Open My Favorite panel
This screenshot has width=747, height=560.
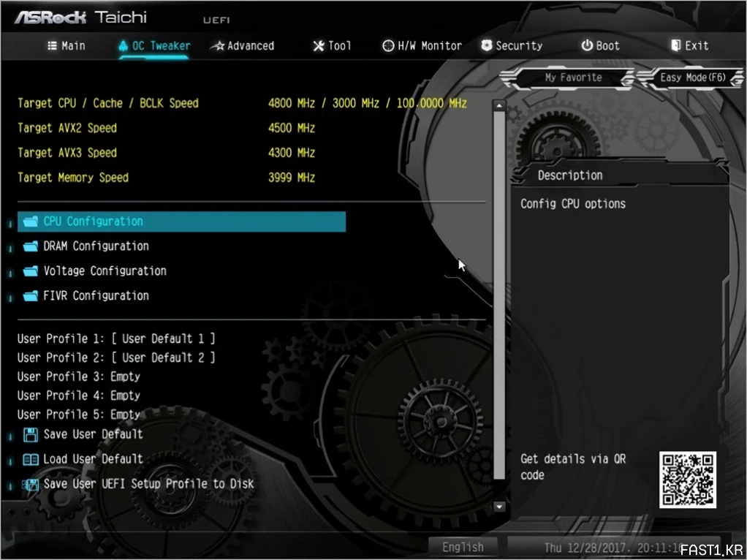click(x=573, y=77)
